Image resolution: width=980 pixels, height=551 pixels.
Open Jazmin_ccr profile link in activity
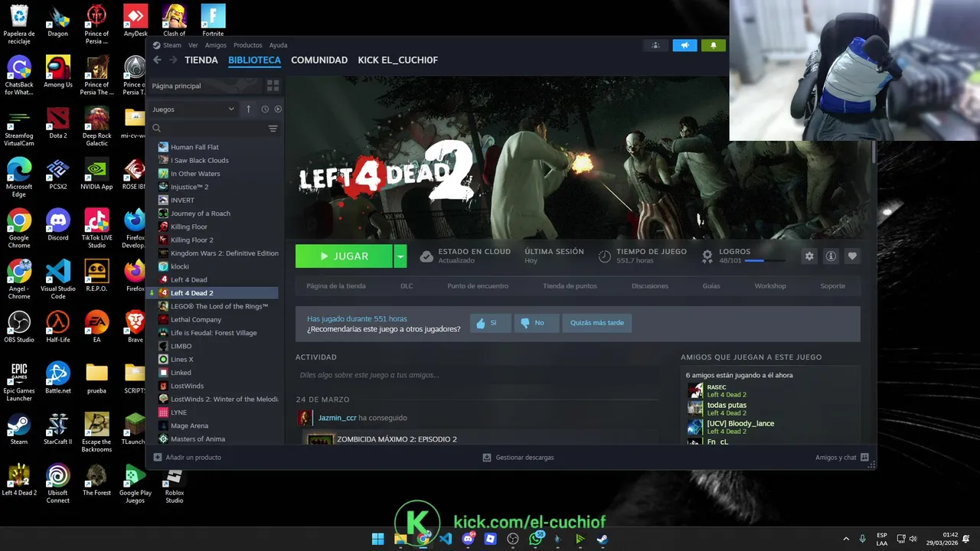pos(338,418)
